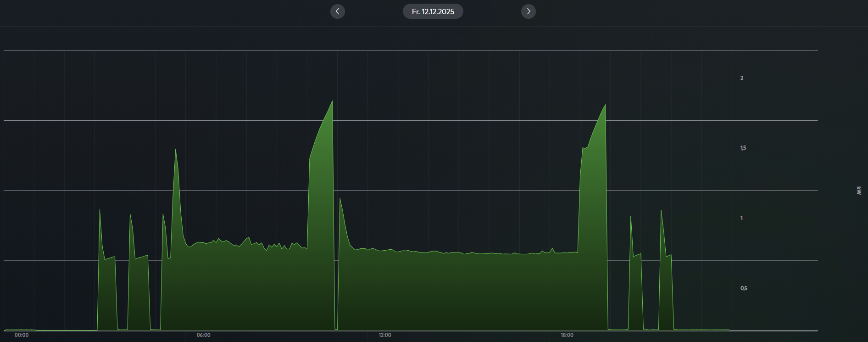
Task: Open the date picker showing Fr. 12.12.2025
Action: 433,11
